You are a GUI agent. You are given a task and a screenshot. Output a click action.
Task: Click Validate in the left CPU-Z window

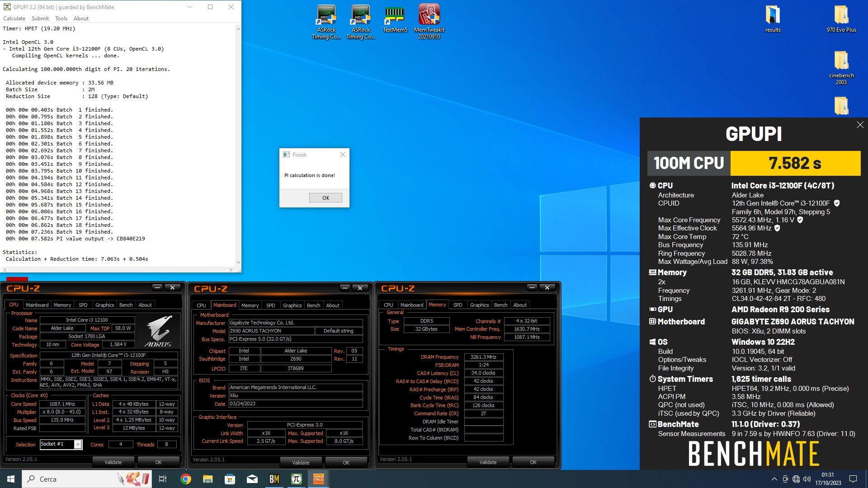point(113,462)
